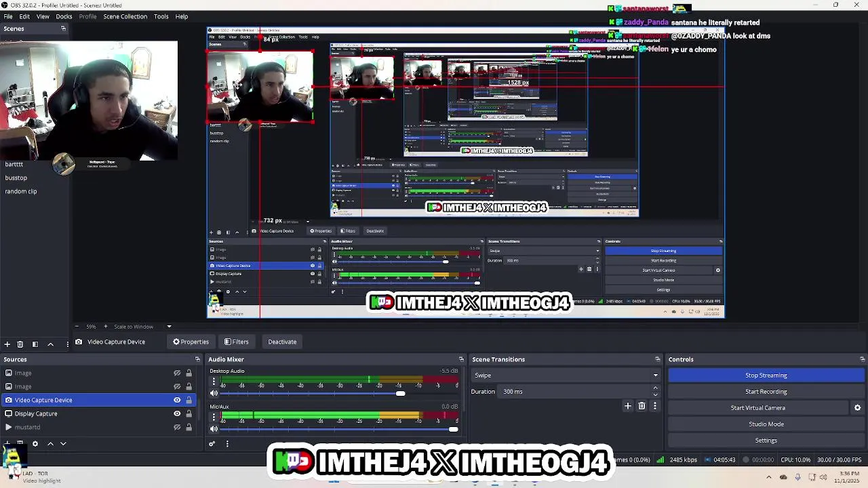
Task: Float the Controls dock panel
Action: [x=863, y=359]
